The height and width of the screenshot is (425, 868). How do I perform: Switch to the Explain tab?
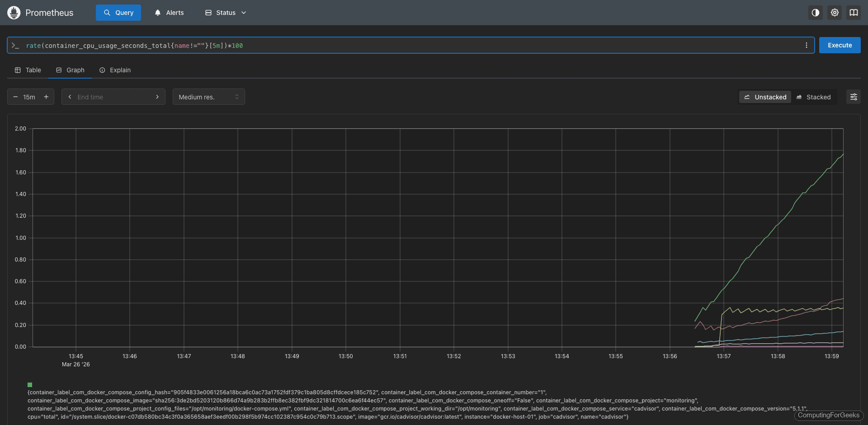point(115,70)
